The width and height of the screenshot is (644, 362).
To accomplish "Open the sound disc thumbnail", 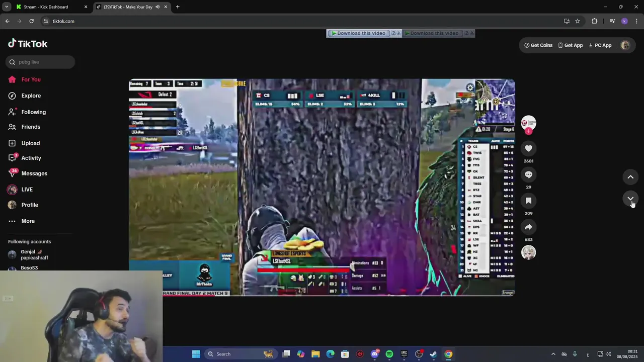I will (528, 252).
